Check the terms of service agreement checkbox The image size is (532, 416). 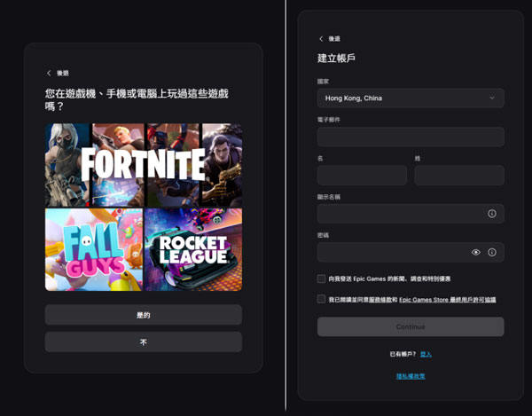point(321,299)
